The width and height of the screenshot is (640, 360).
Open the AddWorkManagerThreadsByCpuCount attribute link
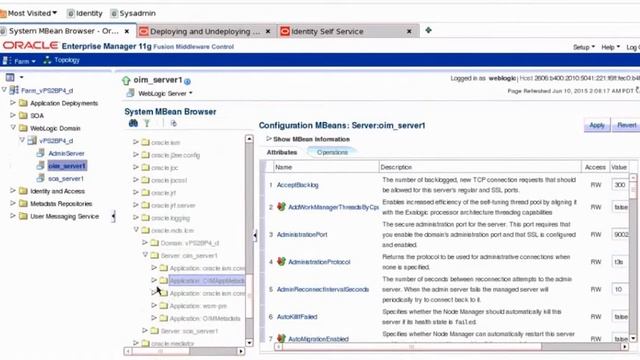(333, 207)
